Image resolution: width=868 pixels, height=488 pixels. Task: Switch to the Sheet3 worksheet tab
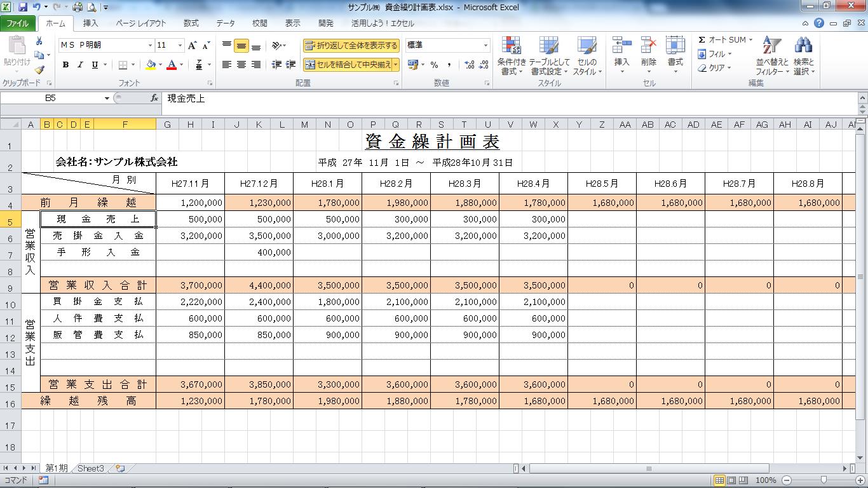pos(90,468)
